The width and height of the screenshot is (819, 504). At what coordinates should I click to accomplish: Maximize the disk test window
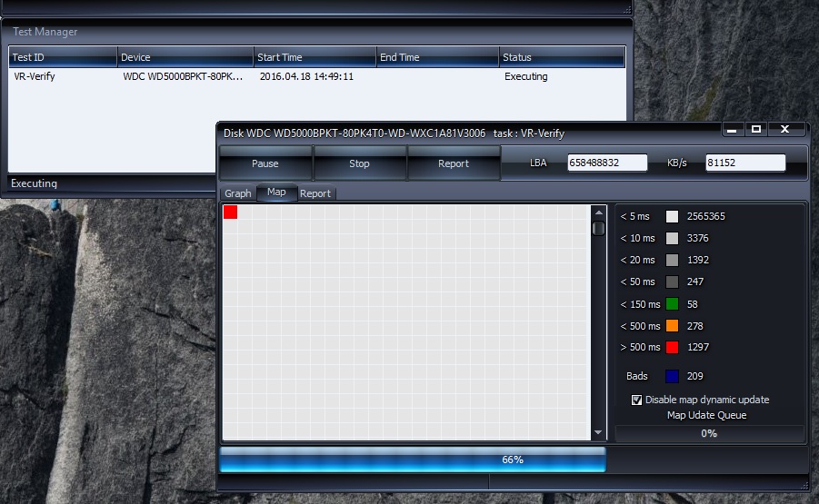755,129
